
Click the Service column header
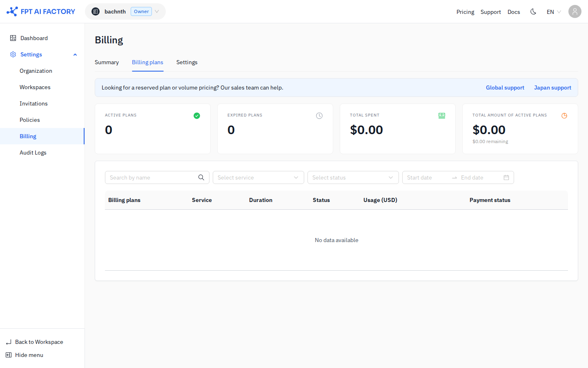click(202, 200)
